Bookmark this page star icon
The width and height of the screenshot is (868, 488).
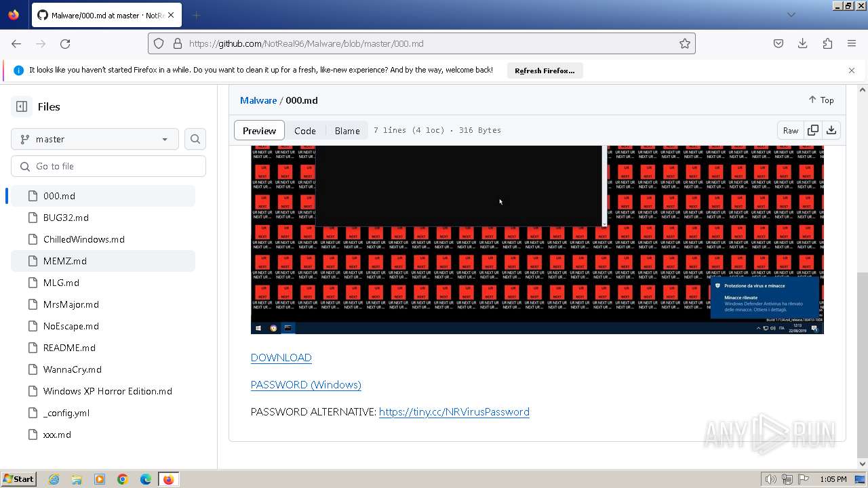(x=685, y=43)
